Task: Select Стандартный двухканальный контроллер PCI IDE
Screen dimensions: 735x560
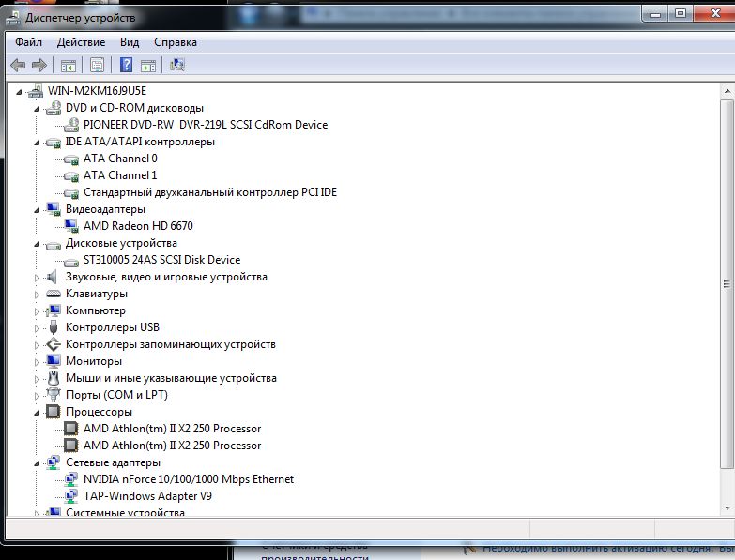Action: tap(210, 192)
